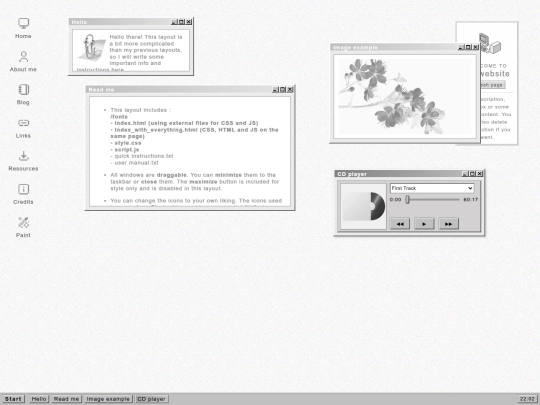This screenshot has height=405, width=540.
Task: Click the 'style.css' text in Read me
Action: point(128,143)
